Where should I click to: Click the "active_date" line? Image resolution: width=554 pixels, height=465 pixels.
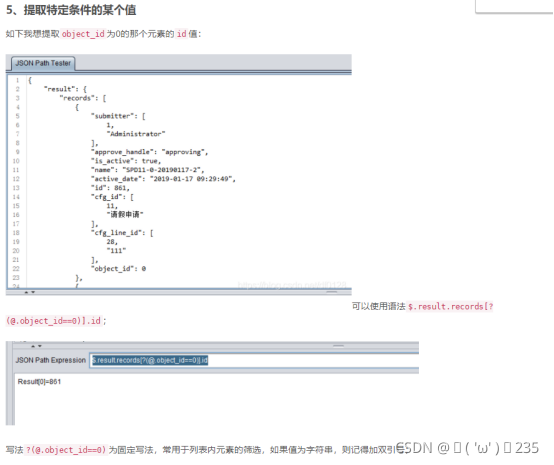pos(163,179)
